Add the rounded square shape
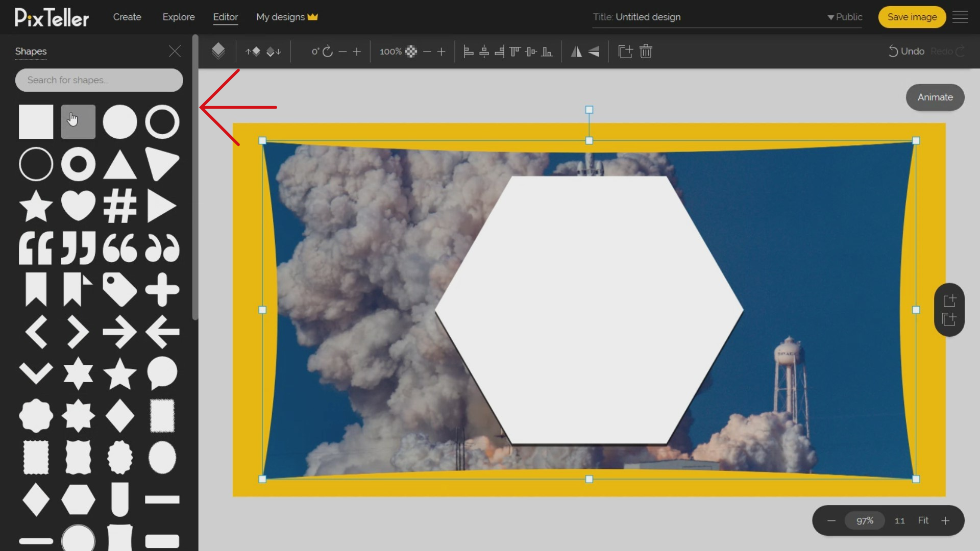Viewport: 980px width, 551px height. (78, 122)
